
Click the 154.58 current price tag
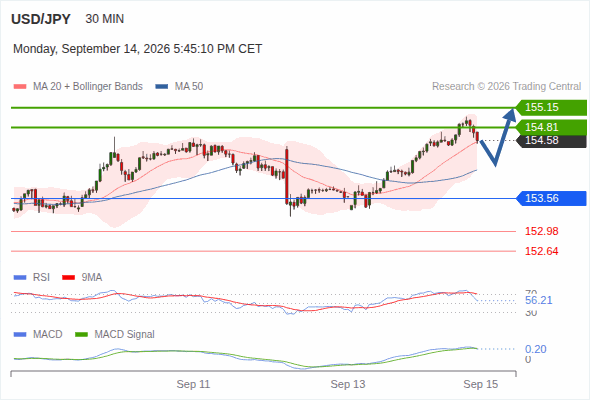pyautogui.click(x=551, y=140)
